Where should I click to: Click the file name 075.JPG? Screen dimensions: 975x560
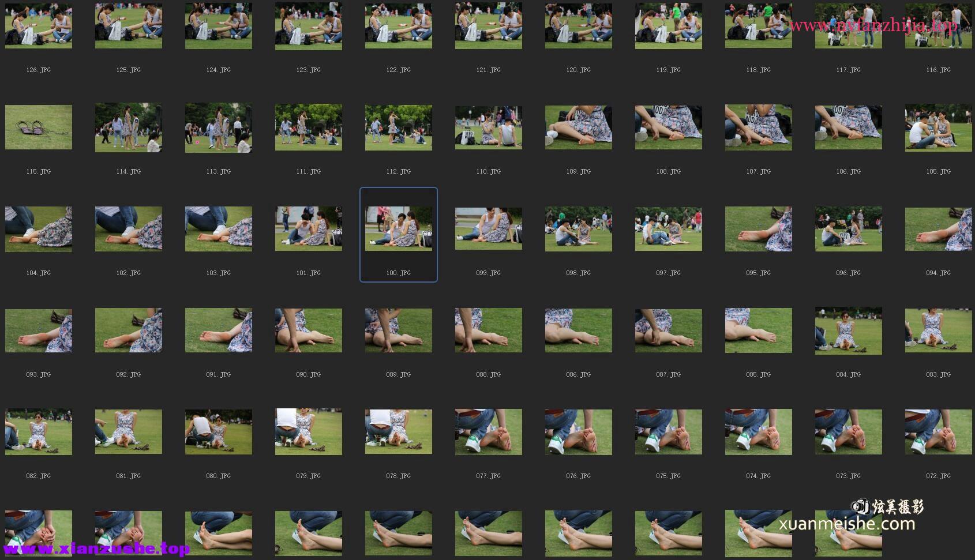[x=669, y=476]
